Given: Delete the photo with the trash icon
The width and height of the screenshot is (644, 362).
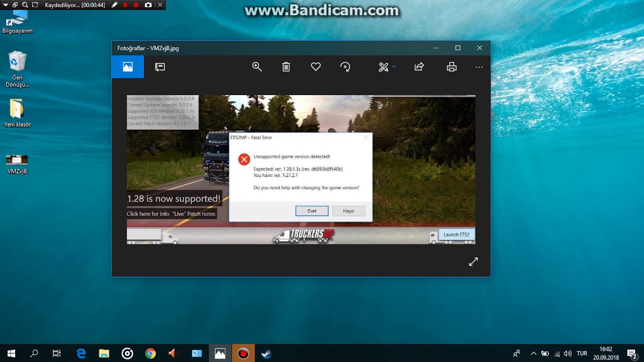Looking at the screenshot, I should click(x=286, y=67).
